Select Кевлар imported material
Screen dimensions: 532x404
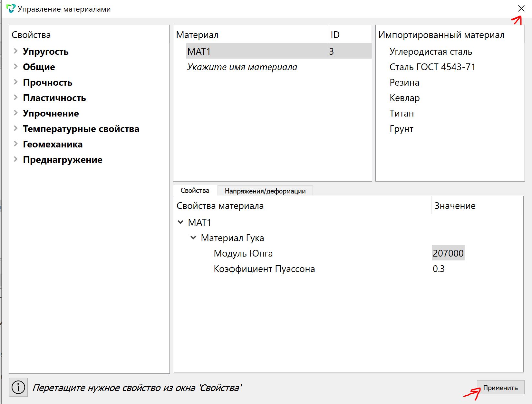pyautogui.click(x=404, y=98)
